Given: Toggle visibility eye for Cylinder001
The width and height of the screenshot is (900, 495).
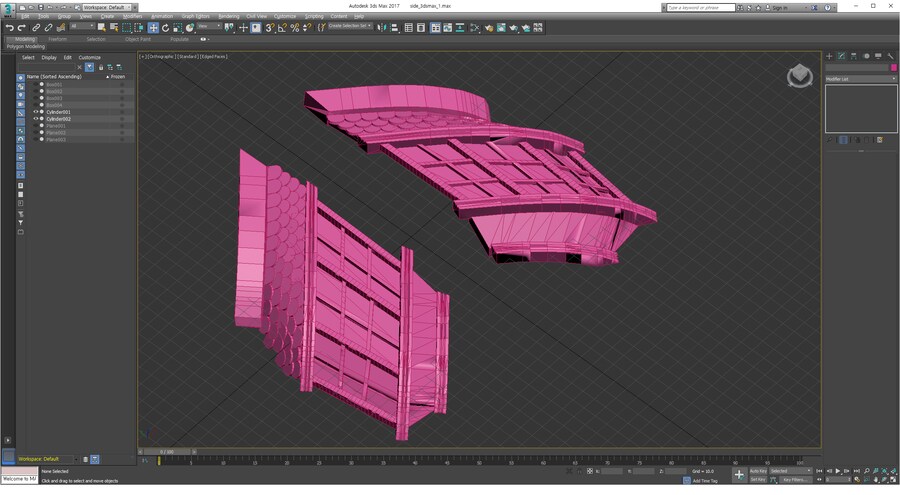Looking at the screenshot, I should pyautogui.click(x=36, y=112).
